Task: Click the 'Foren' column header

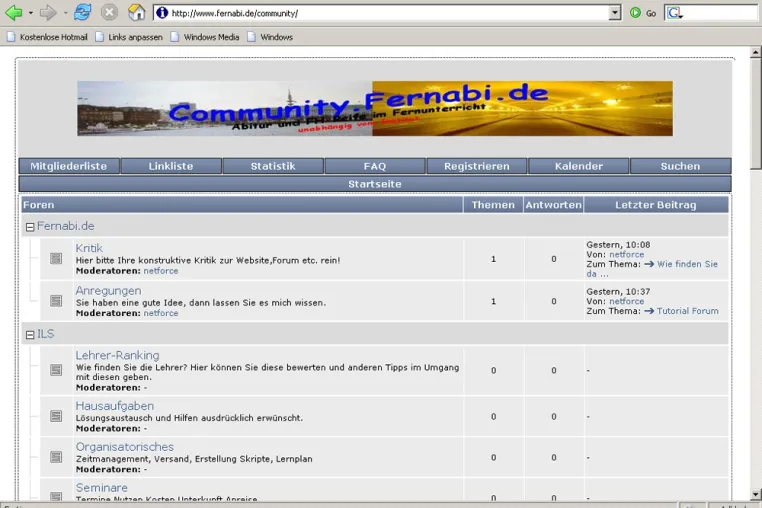Action: pyautogui.click(x=242, y=205)
